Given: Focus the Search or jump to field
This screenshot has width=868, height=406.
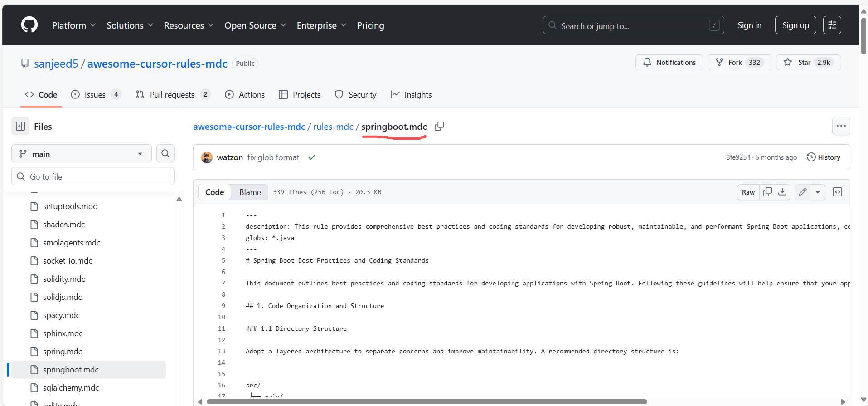Looking at the screenshot, I should point(633,25).
